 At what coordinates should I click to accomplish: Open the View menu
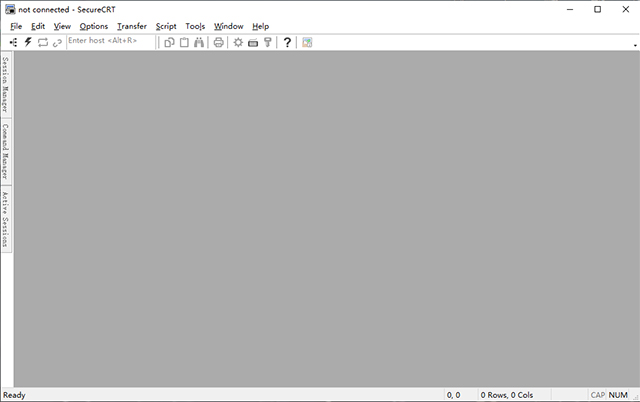click(62, 27)
